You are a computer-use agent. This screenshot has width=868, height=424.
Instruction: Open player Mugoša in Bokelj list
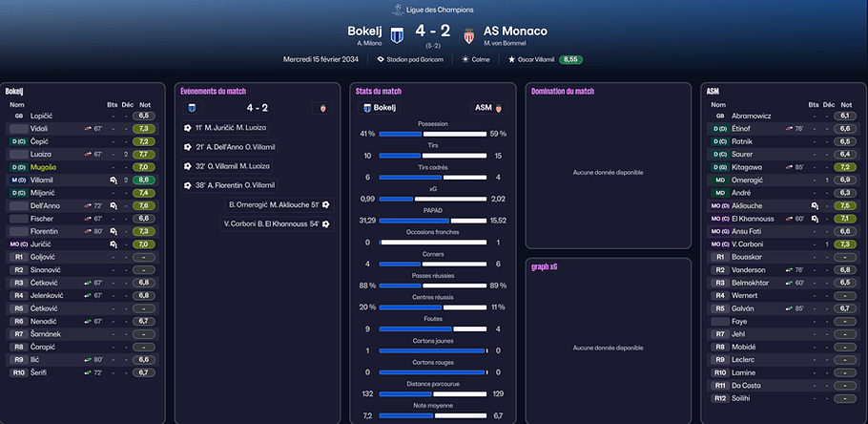[43, 167]
